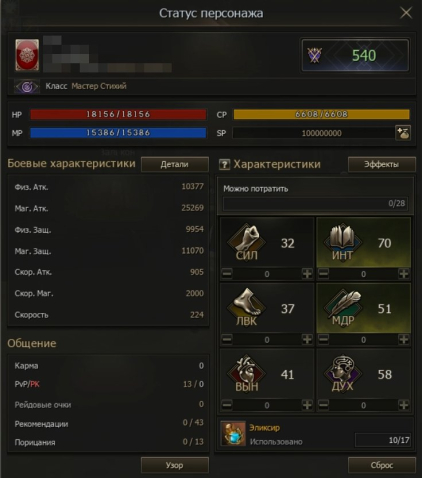Click the СИЛ strength fist icon

(247, 242)
